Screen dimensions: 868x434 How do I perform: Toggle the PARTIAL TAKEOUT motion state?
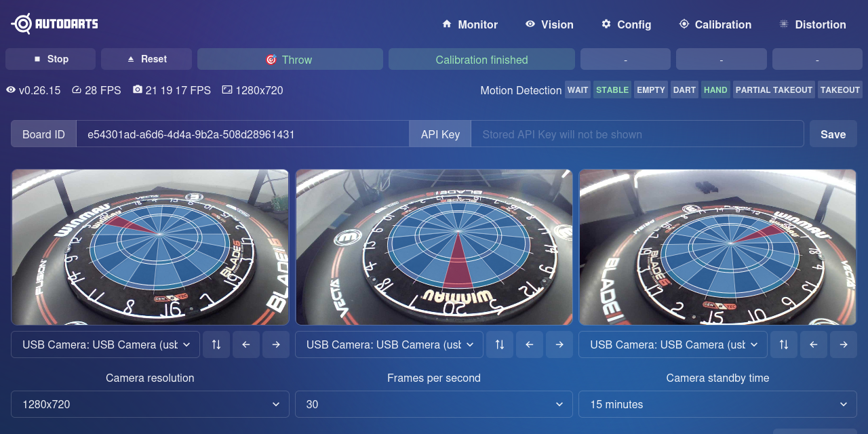click(774, 90)
